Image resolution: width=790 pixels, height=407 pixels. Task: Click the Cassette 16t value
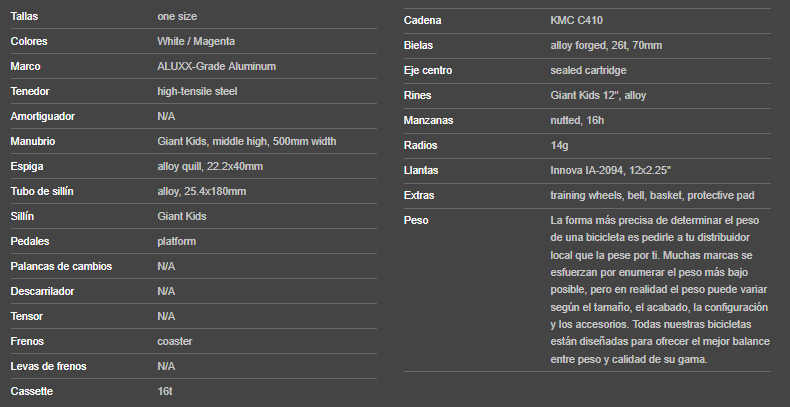tap(165, 391)
